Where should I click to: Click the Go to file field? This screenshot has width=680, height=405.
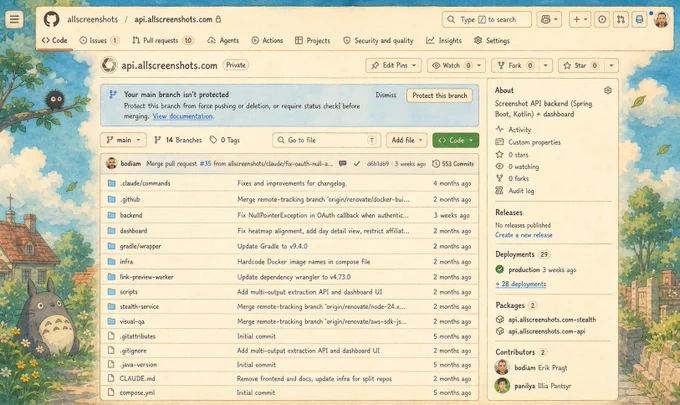[327, 140]
